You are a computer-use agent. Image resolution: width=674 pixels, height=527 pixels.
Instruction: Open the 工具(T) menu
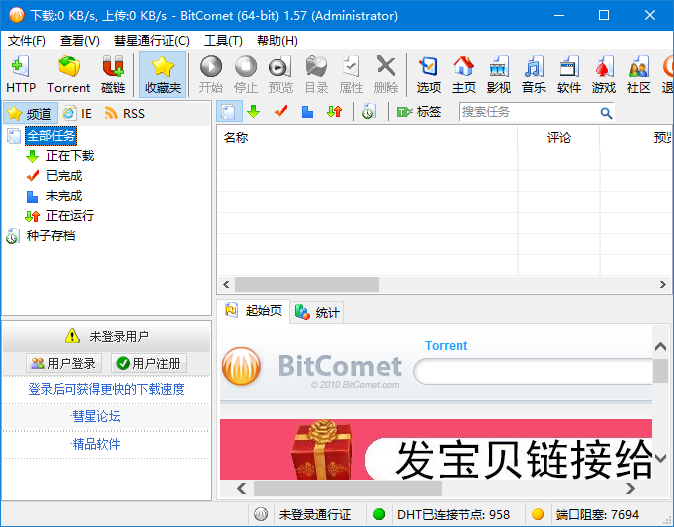coord(223,41)
